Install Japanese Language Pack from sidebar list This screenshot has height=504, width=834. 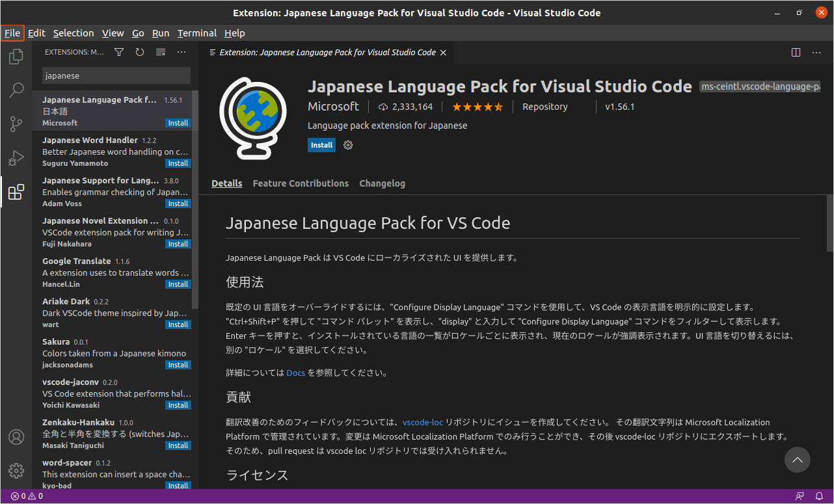click(178, 123)
